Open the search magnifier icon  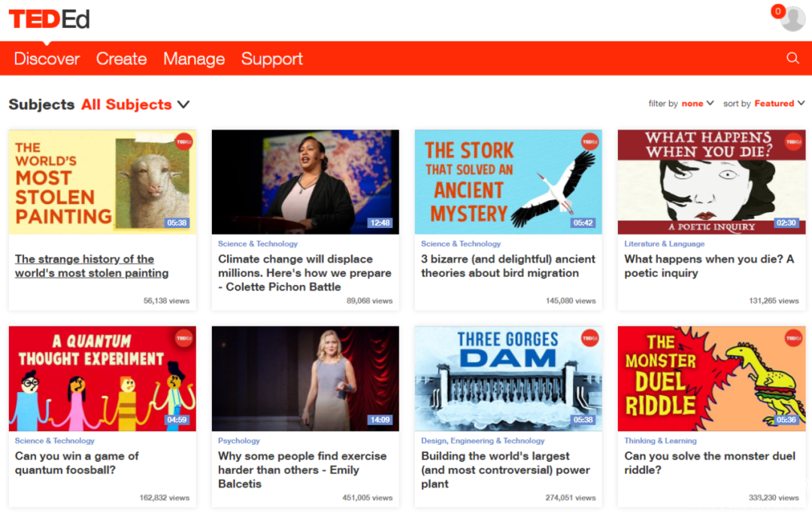(793, 58)
